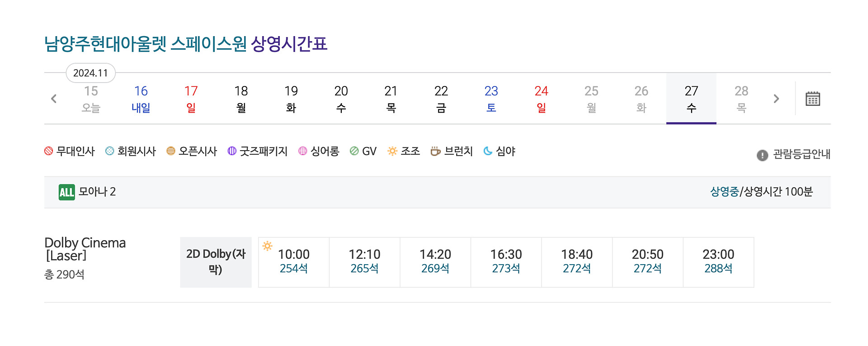This screenshot has width=868, height=346.
Task: Select Sunday 24 date tab
Action: pos(541,99)
